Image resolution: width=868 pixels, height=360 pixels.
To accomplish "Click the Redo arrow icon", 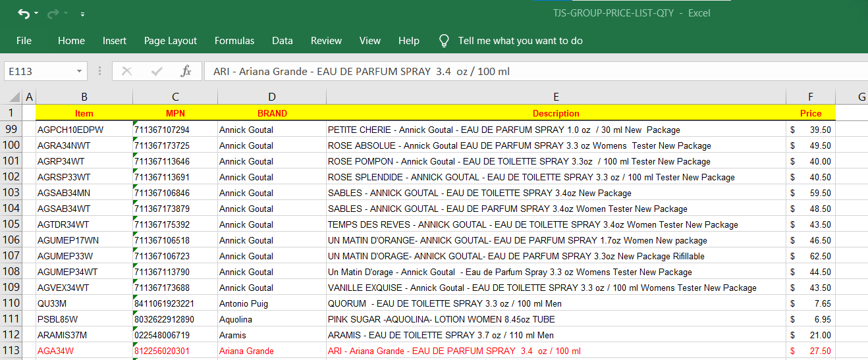I will click(x=53, y=13).
